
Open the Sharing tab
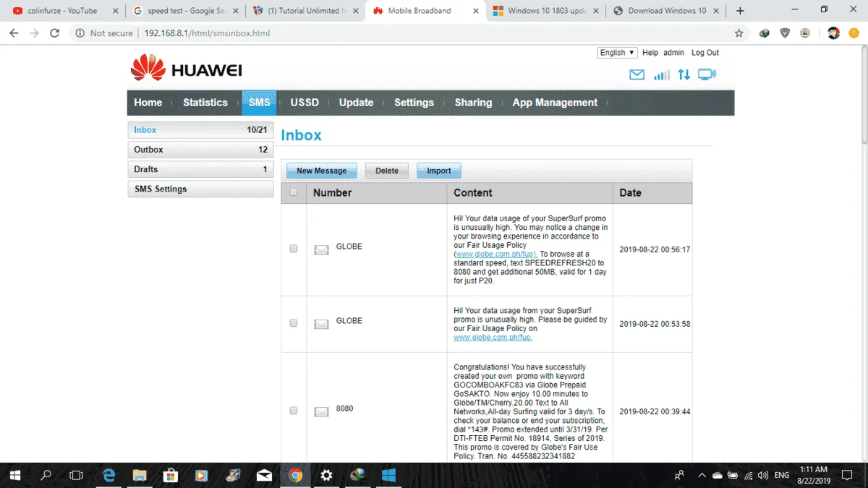tap(473, 103)
